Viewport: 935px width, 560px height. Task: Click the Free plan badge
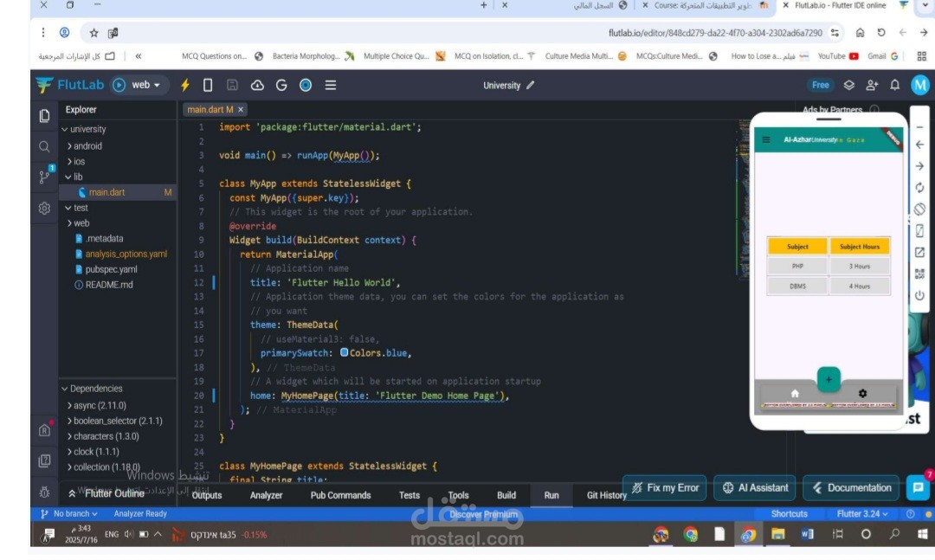(820, 86)
